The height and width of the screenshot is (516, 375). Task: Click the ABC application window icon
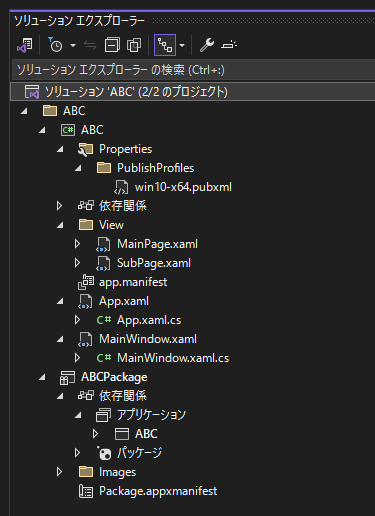click(x=122, y=434)
